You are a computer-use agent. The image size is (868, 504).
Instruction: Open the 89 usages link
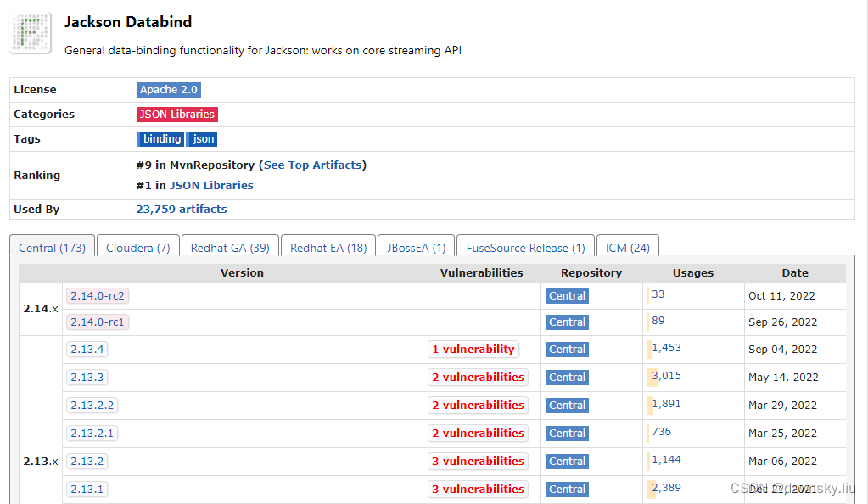[658, 321]
